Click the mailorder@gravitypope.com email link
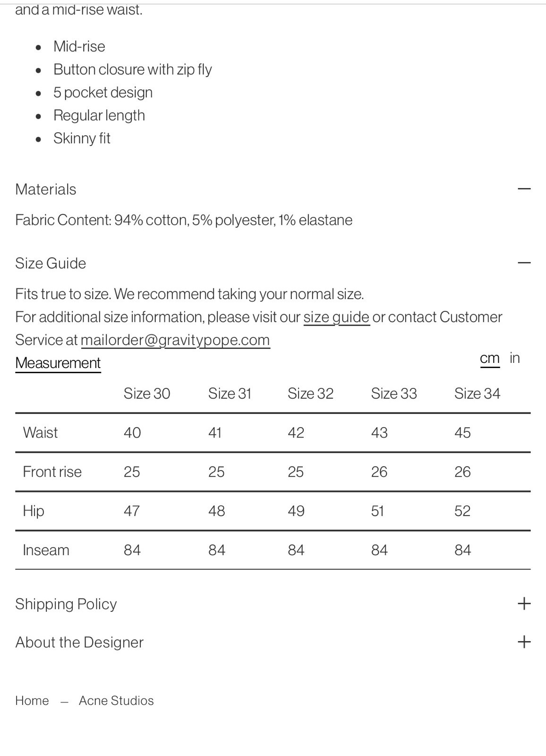The width and height of the screenshot is (546, 756). (x=175, y=340)
